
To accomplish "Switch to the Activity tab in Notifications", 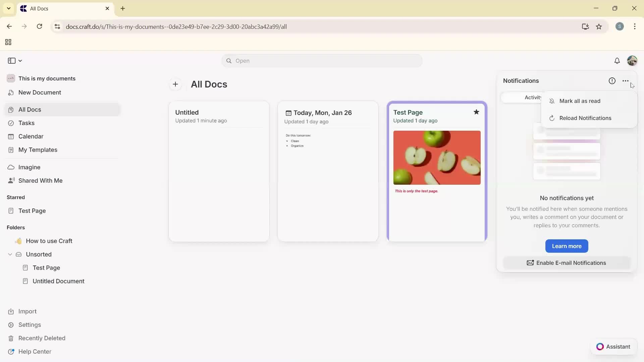I will pyautogui.click(x=533, y=97).
